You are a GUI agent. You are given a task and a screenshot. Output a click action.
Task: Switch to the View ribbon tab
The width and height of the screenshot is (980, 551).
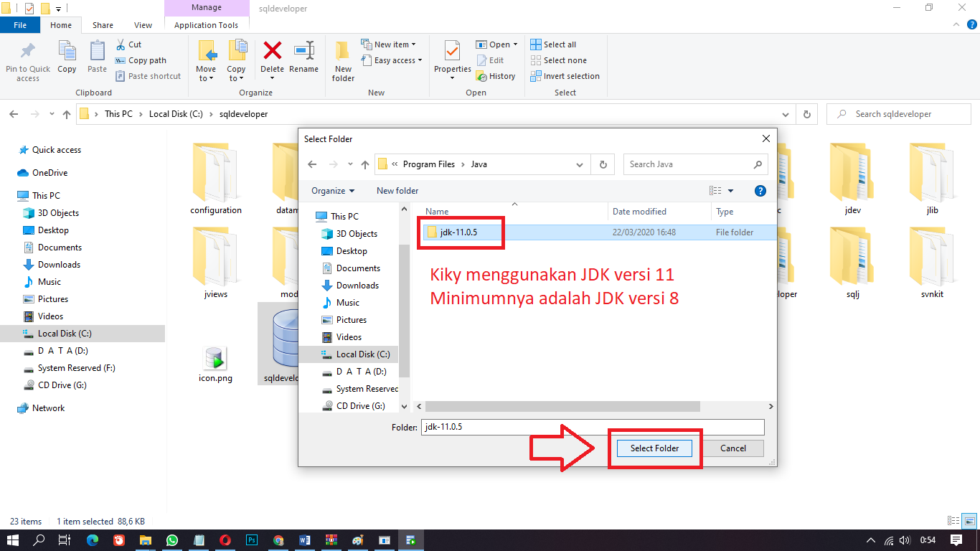[x=143, y=24]
